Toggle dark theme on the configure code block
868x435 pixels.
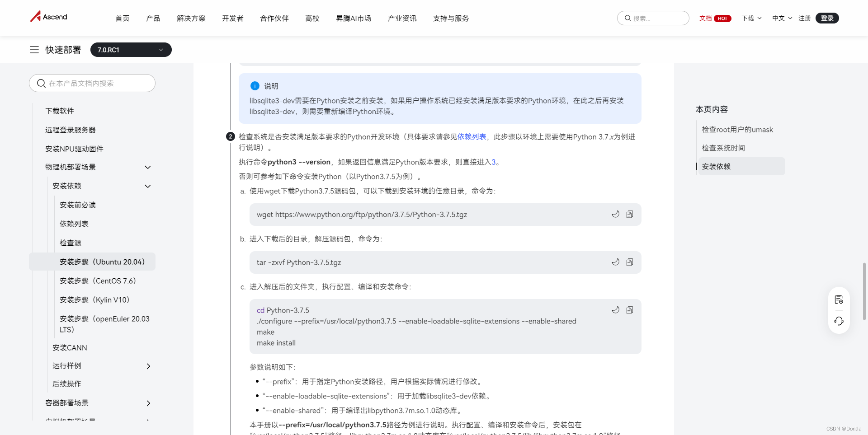tap(615, 310)
